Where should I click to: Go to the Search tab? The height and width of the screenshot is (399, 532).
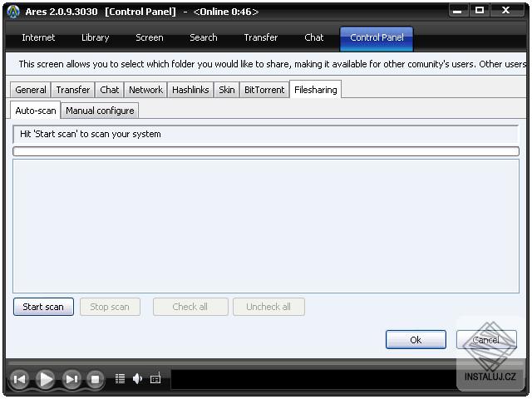pyautogui.click(x=203, y=37)
